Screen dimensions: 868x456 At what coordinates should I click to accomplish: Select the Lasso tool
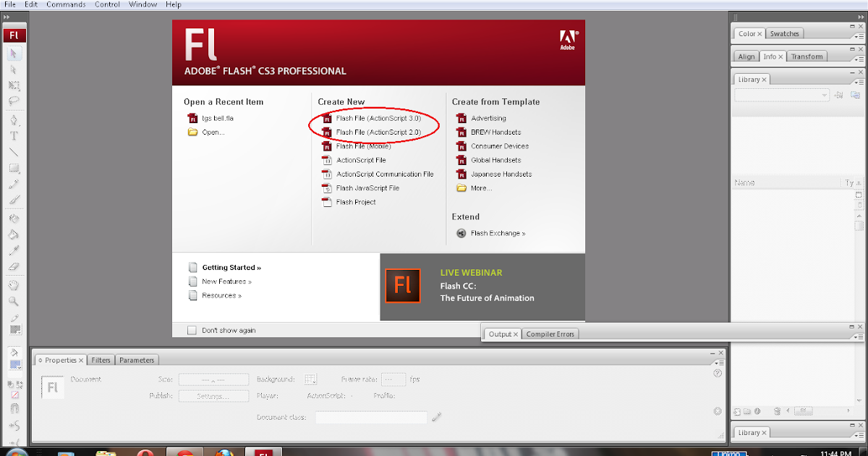pos(14,101)
